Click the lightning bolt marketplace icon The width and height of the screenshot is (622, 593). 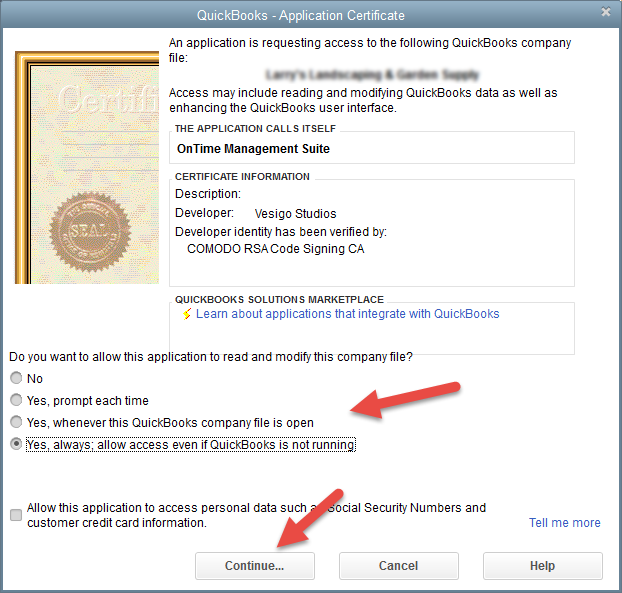coord(187,314)
